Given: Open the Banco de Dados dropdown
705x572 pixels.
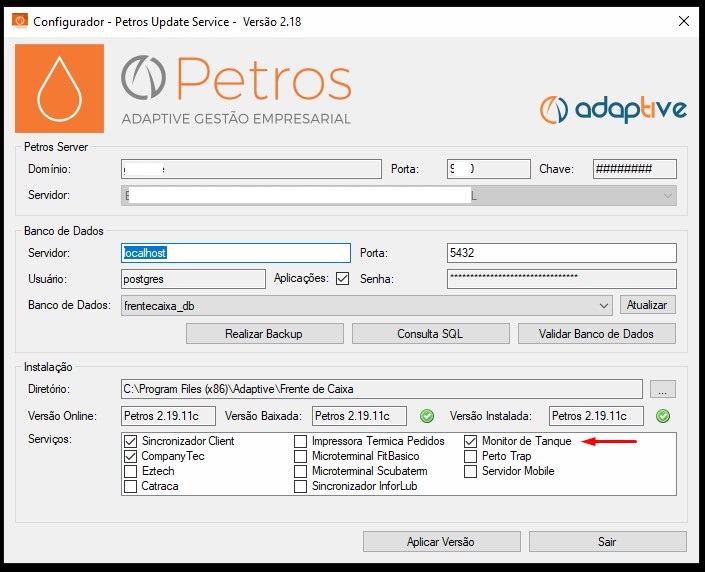Looking at the screenshot, I should coord(366,306).
